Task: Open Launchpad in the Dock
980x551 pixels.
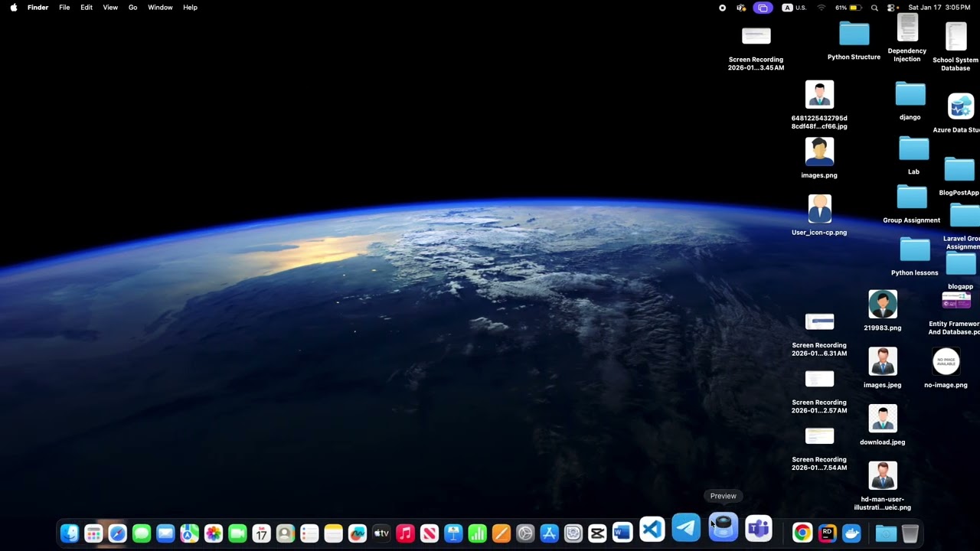Action: coord(93,533)
